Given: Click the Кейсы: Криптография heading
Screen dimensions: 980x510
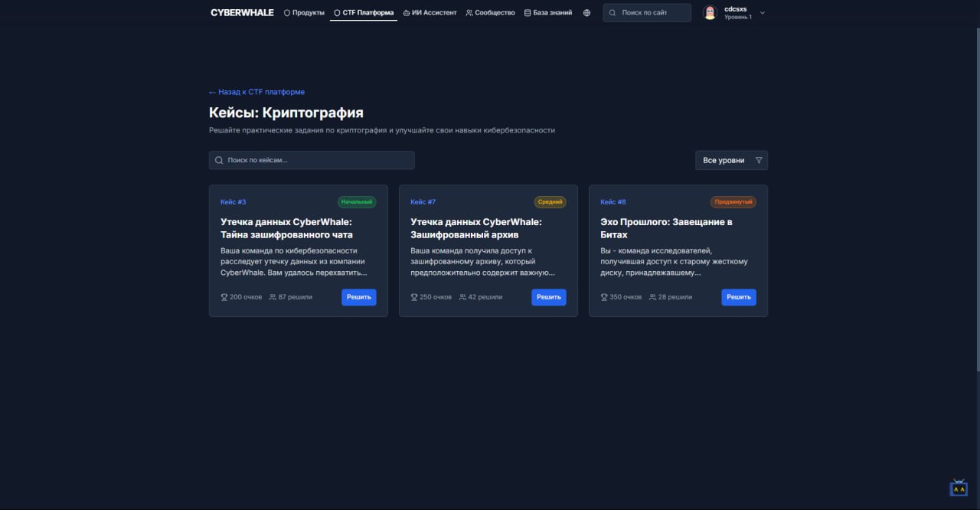Looking at the screenshot, I should 286,113.
